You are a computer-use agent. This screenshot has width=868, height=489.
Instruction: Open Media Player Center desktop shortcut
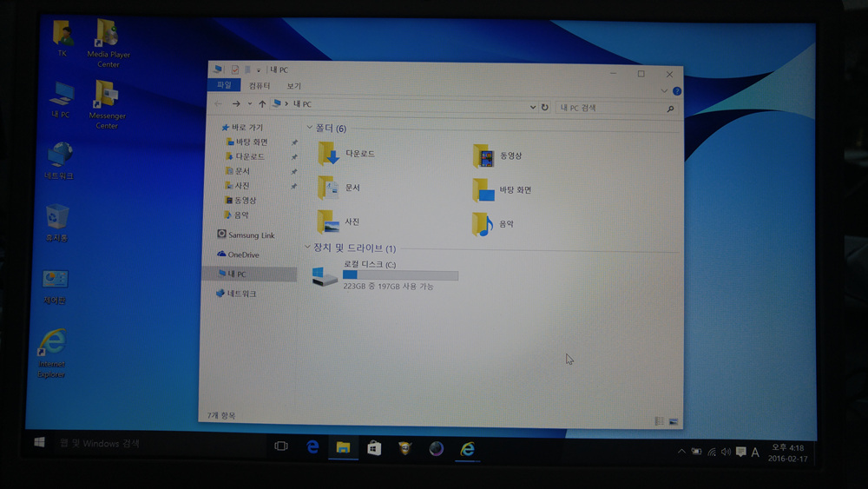coord(108,43)
